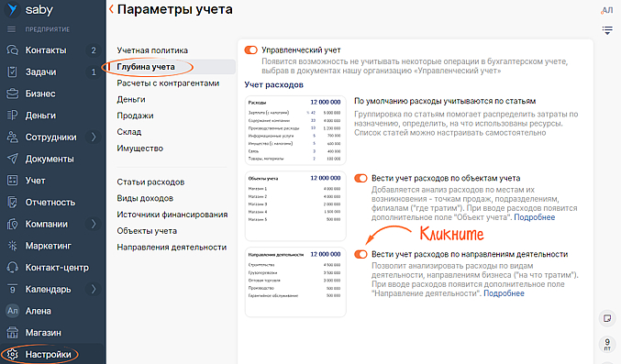This screenshot has height=364, width=621.
Task: Disable the Управленческий учет toggle
Action: 250,50
